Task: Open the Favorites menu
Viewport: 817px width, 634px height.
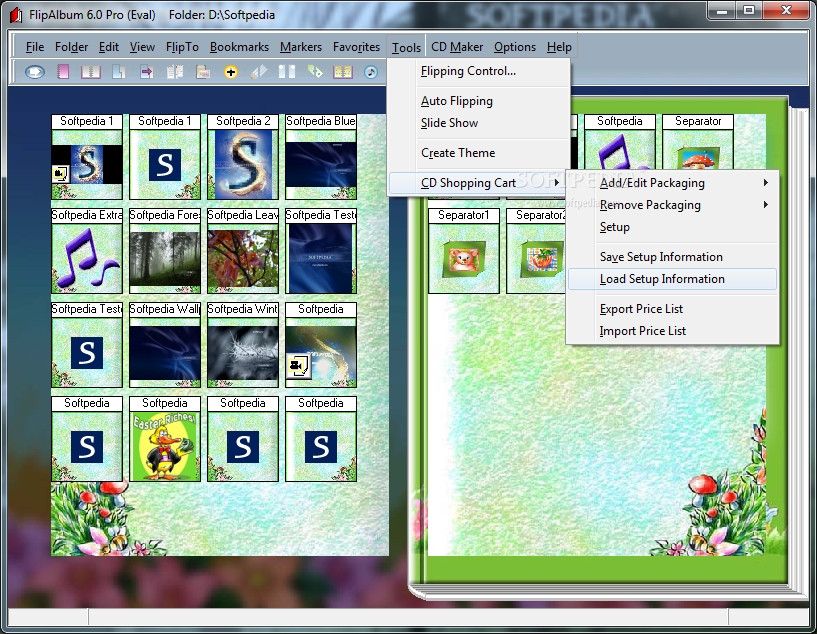Action: (x=356, y=47)
